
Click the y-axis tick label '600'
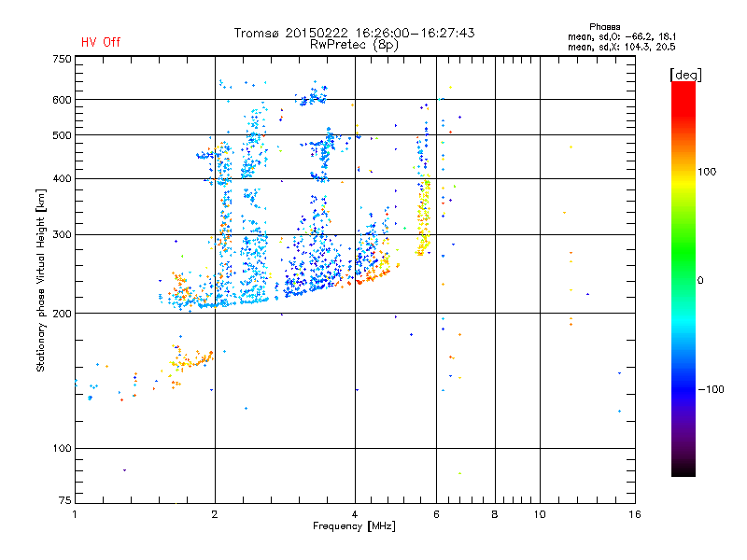pos(62,100)
